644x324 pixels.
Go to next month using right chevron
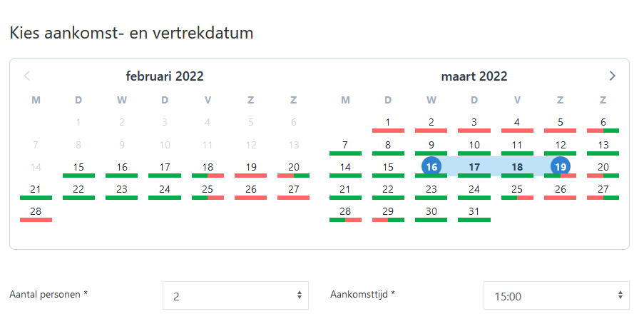[x=612, y=76]
